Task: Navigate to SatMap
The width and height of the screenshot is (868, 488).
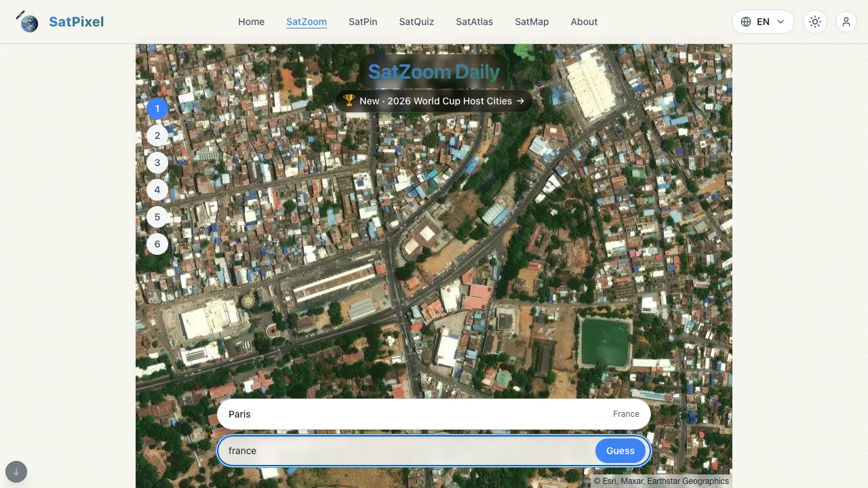Action: click(532, 22)
